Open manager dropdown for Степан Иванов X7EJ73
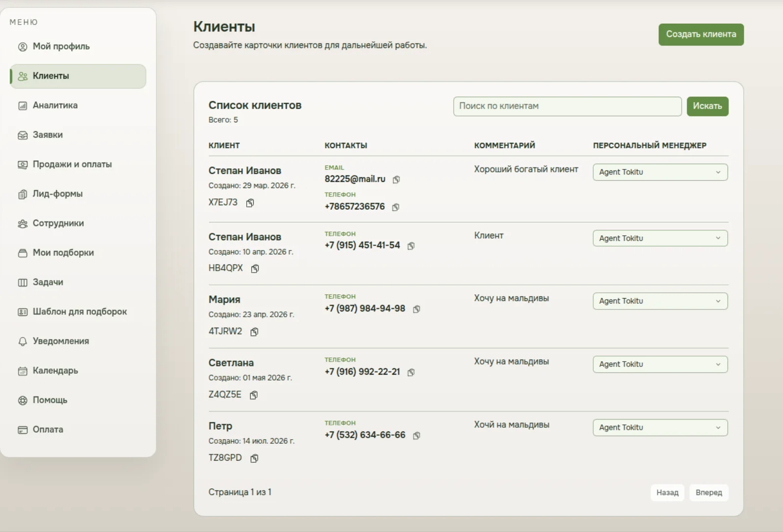The width and height of the screenshot is (783, 532). click(660, 172)
